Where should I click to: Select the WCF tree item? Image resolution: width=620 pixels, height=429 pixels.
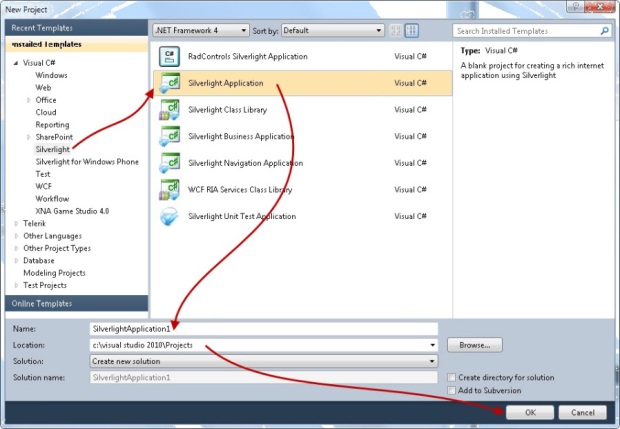pyautogui.click(x=43, y=186)
